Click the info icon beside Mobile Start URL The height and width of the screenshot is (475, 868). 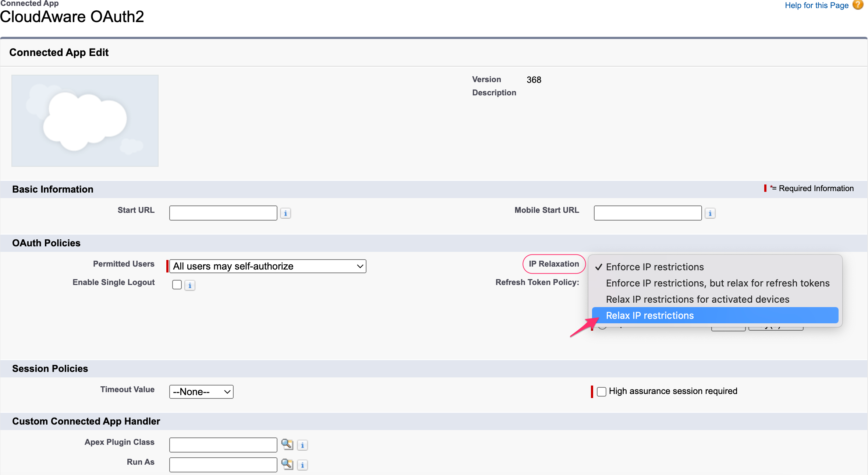[710, 213]
